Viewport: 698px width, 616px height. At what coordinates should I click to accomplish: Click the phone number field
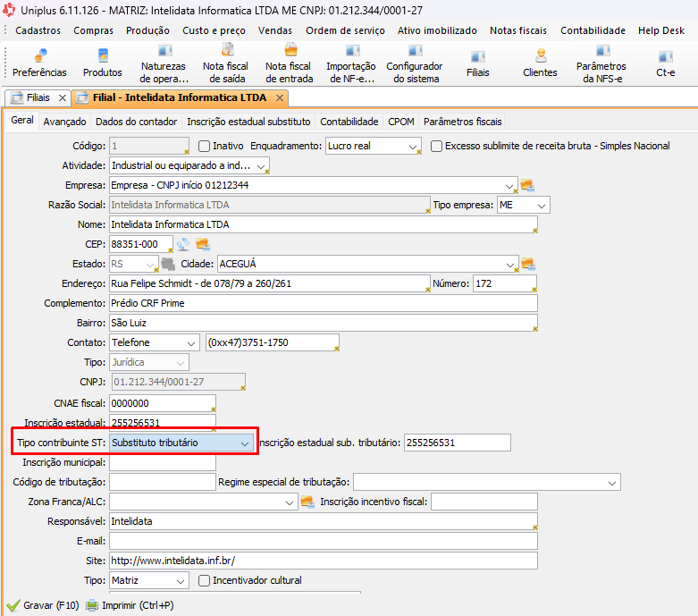point(272,343)
